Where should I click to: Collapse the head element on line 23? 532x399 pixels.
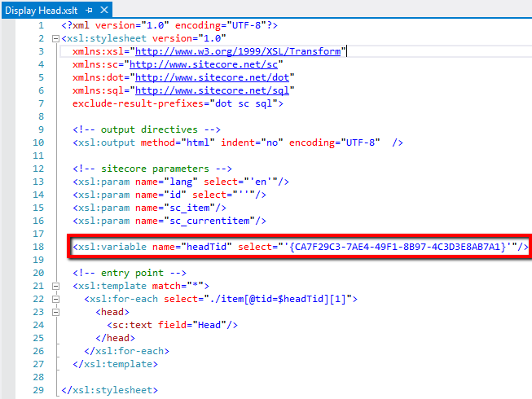(x=55, y=312)
